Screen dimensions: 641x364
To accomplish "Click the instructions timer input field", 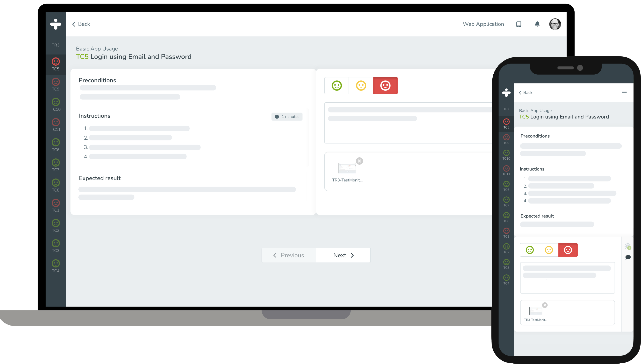I will tap(287, 117).
